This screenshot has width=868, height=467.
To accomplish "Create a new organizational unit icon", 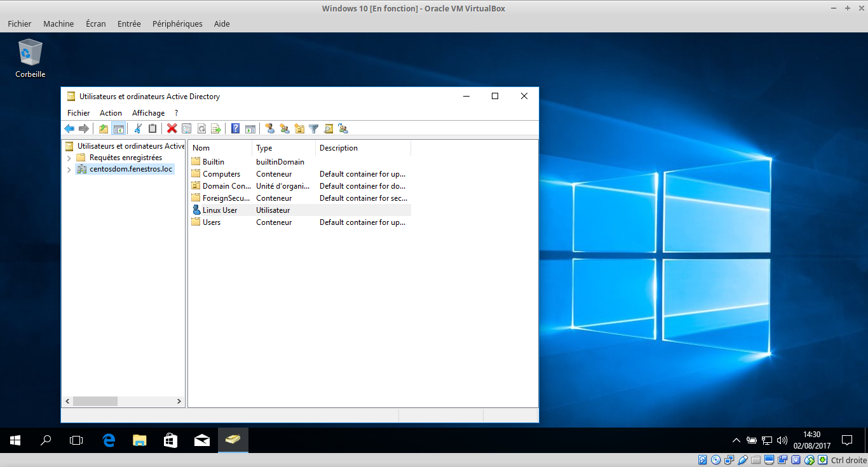I will [299, 128].
